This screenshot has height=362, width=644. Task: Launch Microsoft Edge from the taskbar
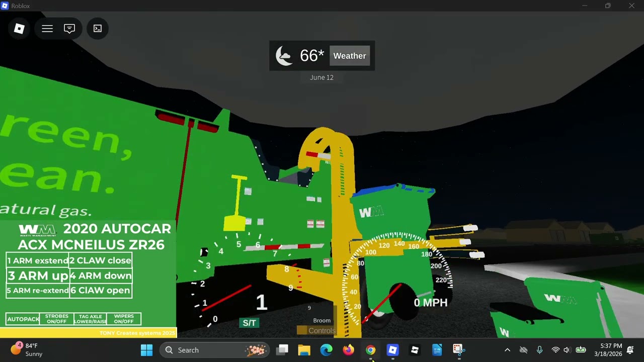[327, 350]
